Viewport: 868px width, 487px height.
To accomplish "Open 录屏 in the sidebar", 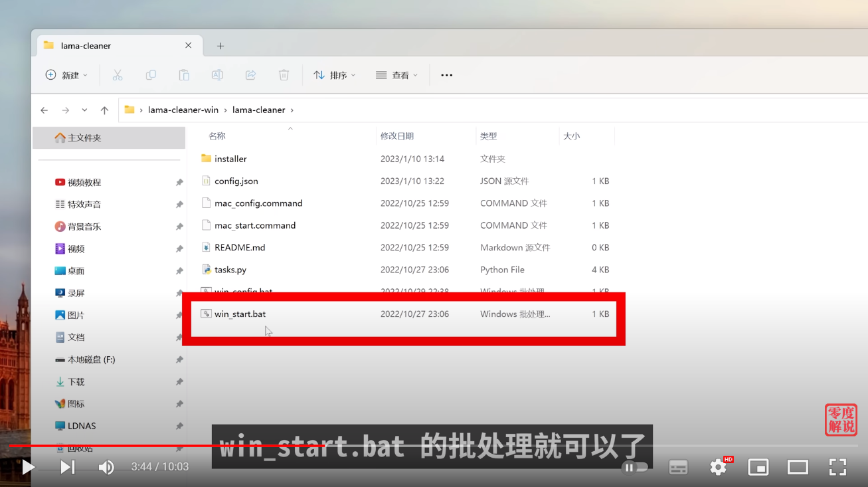I will click(x=70, y=293).
